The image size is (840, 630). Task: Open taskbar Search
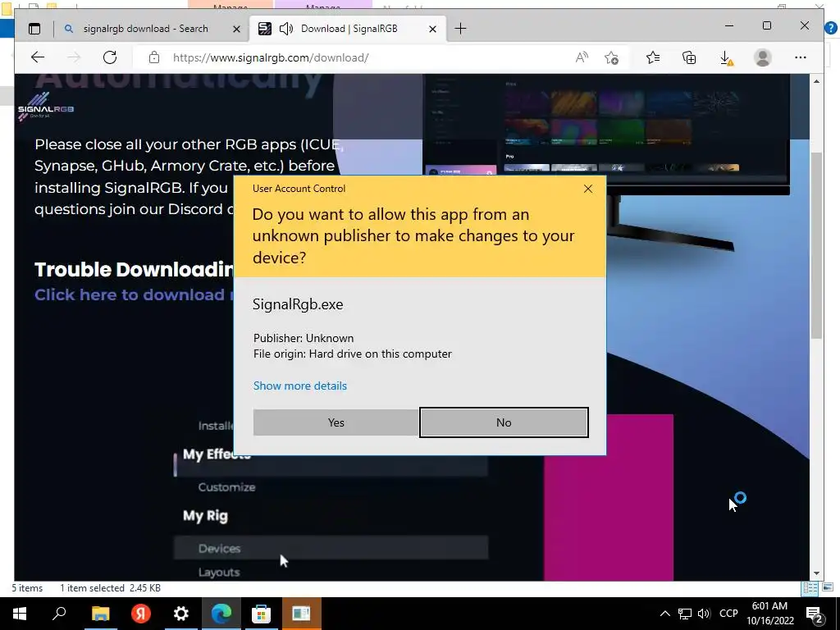(59, 614)
